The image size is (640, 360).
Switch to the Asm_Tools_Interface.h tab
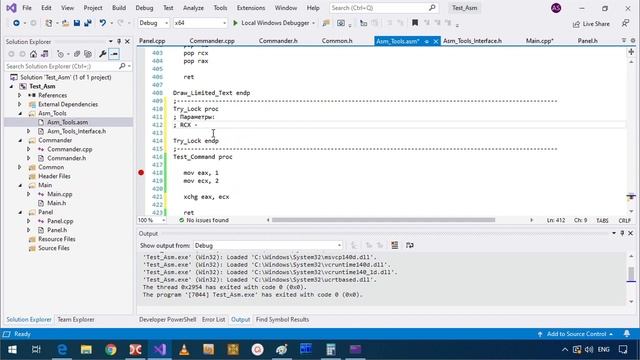click(472, 41)
